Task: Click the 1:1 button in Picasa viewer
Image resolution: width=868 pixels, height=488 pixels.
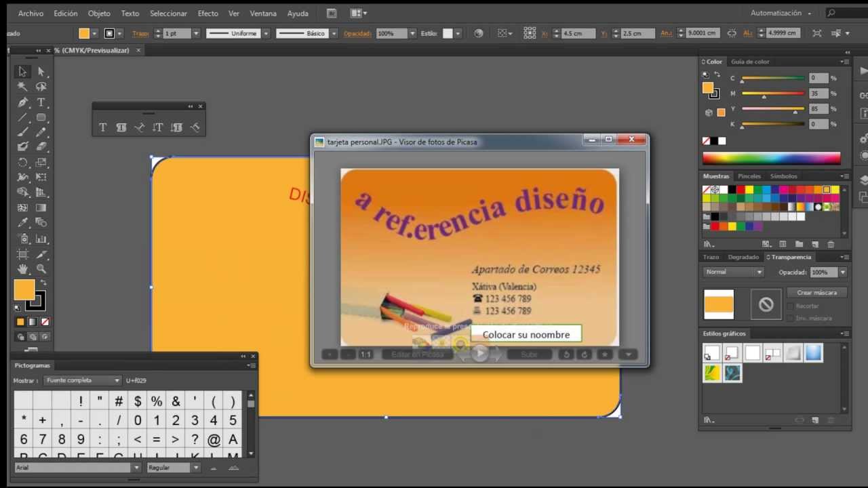Action: 366,354
